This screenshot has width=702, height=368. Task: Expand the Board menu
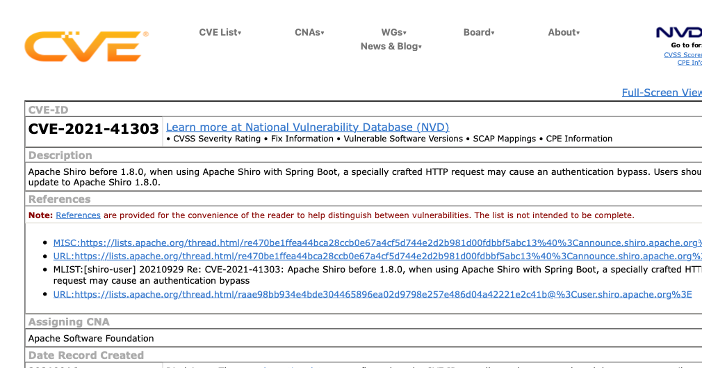479,32
